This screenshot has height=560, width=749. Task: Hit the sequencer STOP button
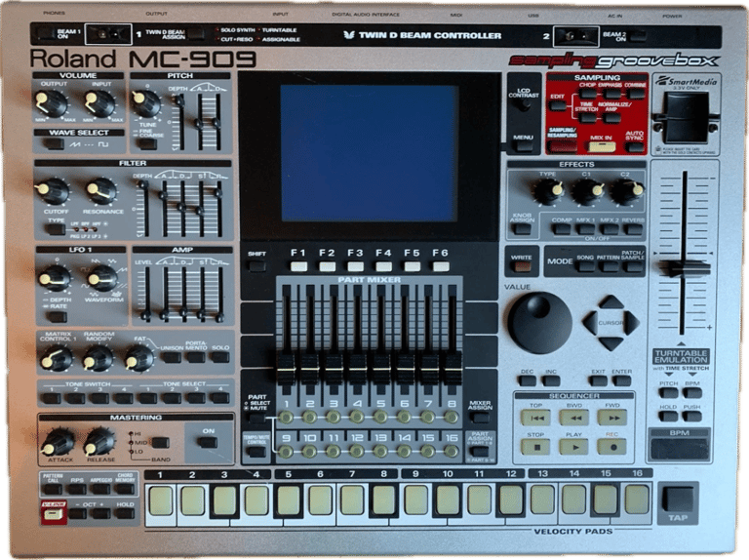pyautogui.click(x=535, y=447)
